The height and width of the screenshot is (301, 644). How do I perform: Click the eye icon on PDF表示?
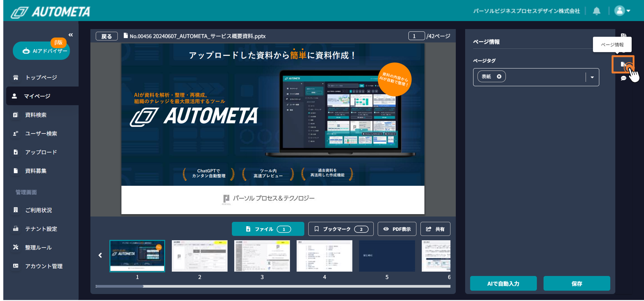(386, 229)
